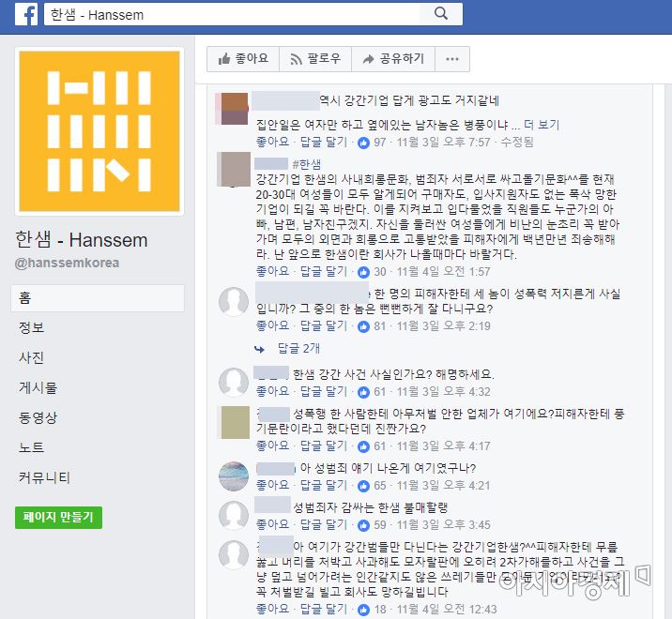Share the page via 공유하기

click(x=393, y=59)
